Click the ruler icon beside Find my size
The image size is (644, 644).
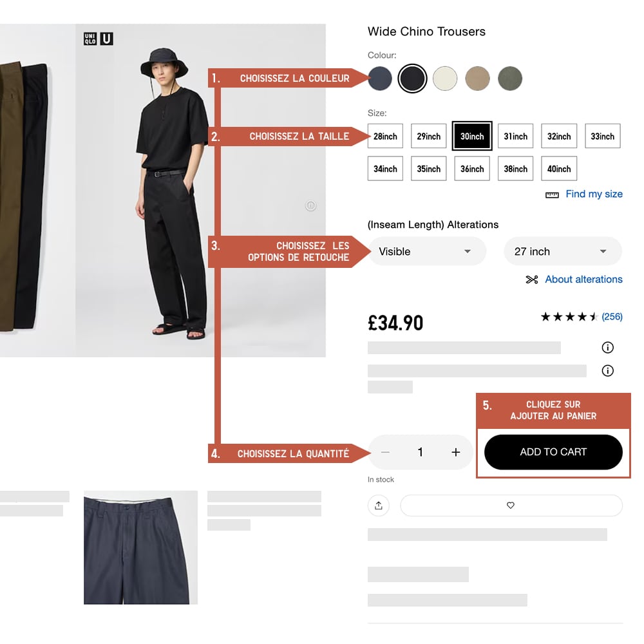coord(552,194)
